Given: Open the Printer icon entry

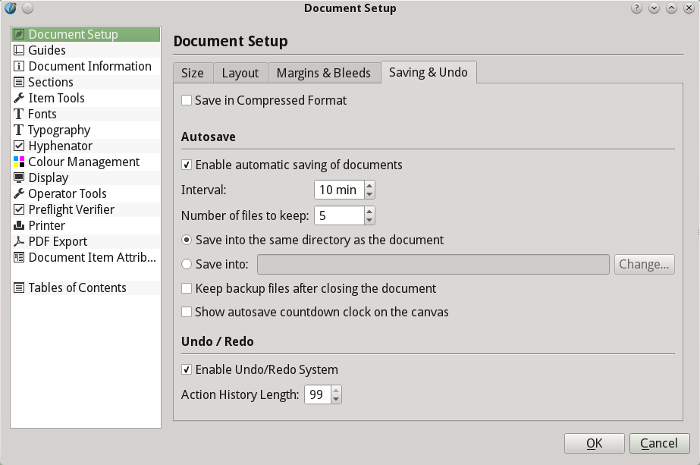Looking at the screenshot, I should [x=19, y=226].
